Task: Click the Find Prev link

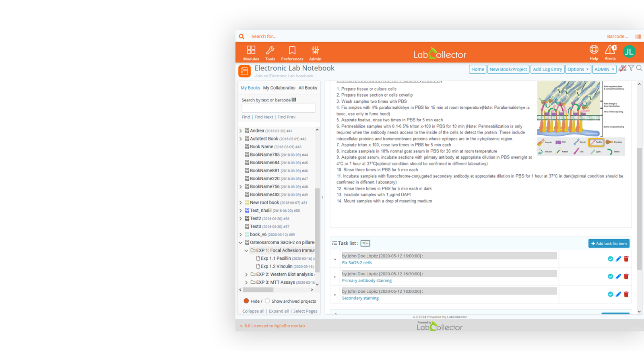Action: (x=286, y=117)
